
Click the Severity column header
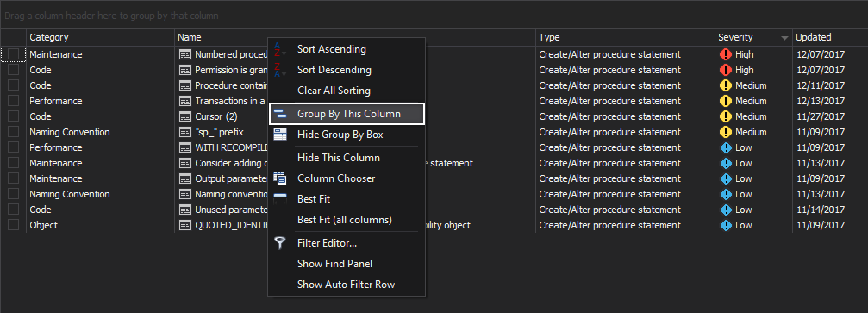click(753, 37)
